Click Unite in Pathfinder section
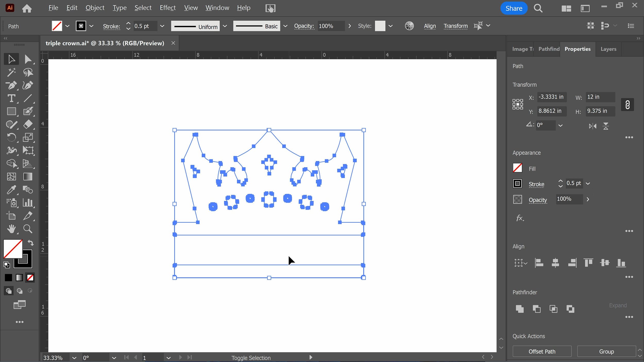 (x=520, y=309)
